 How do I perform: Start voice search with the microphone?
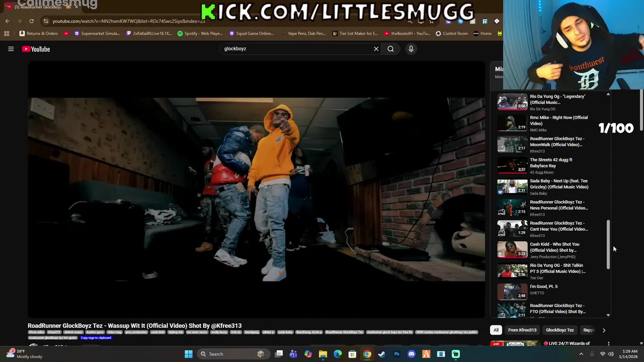coord(411,49)
